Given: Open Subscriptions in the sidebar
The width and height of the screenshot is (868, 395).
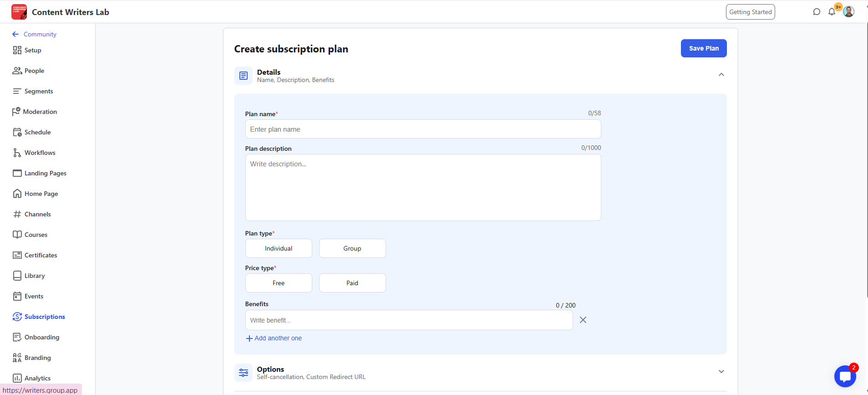Looking at the screenshot, I should (44, 317).
